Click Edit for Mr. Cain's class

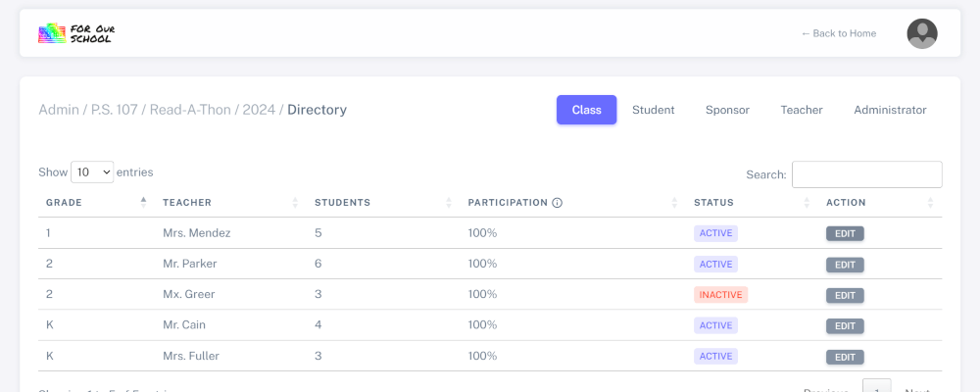click(x=845, y=326)
